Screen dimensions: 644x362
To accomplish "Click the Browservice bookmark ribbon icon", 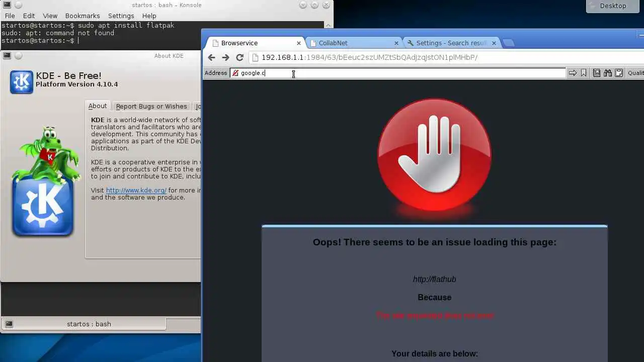I will (x=584, y=73).
